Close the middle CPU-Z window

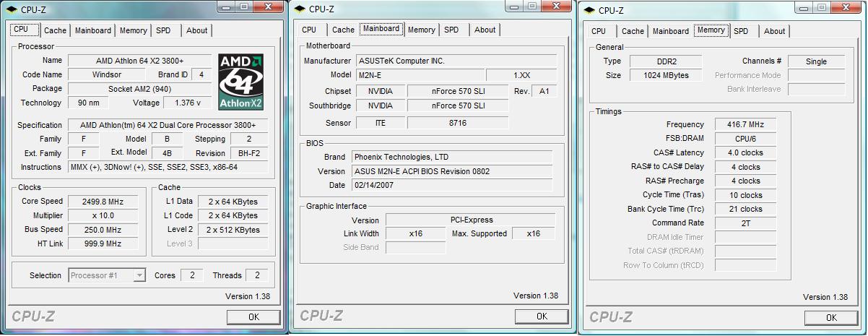[558, 6]
